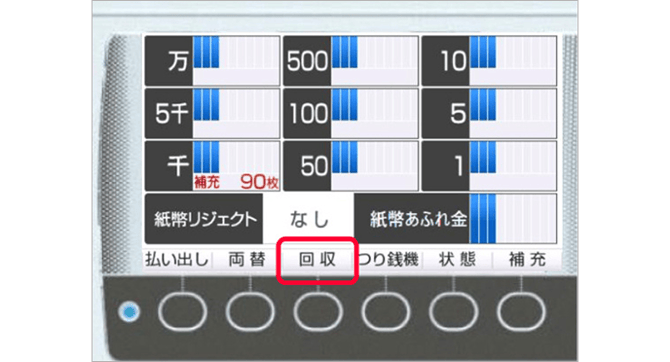Click the 紙幣あふれ金 label
The image size is (670, 362).
[418, 219]
